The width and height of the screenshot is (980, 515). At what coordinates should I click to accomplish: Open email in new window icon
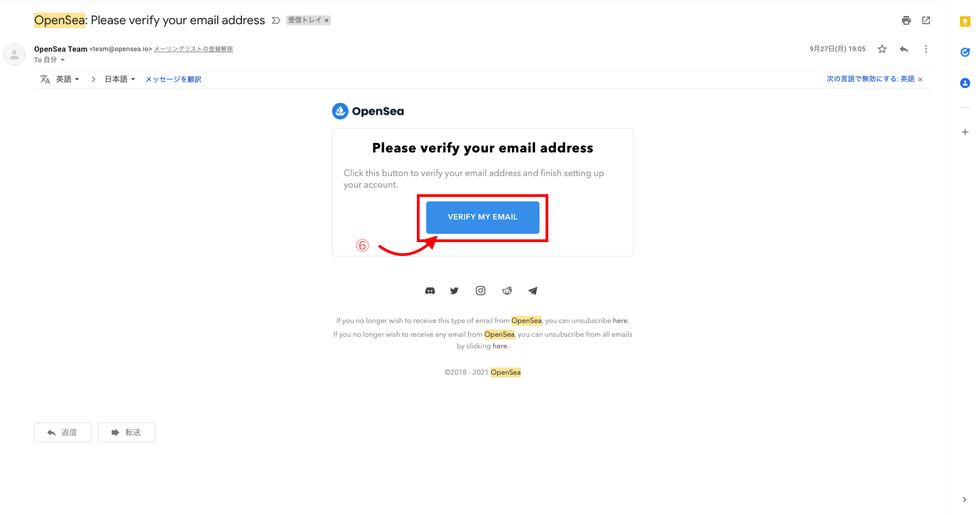(926, 20)
